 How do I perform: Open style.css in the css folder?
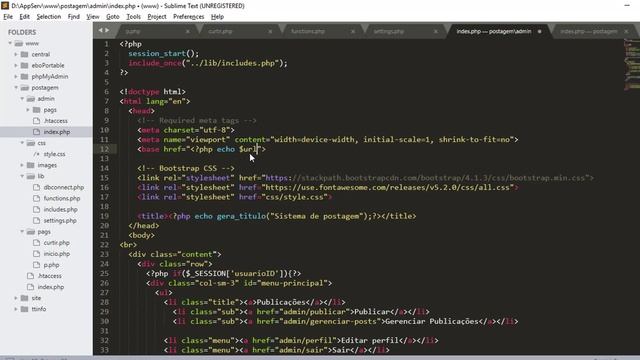pyautogui.click(x=54, y=154)
